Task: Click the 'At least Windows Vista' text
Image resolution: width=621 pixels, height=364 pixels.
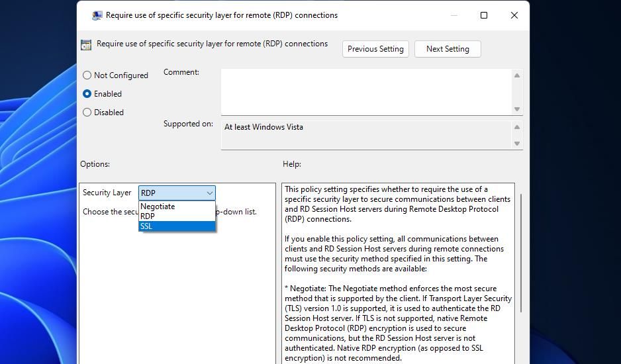Action: (x=263, y=127)
